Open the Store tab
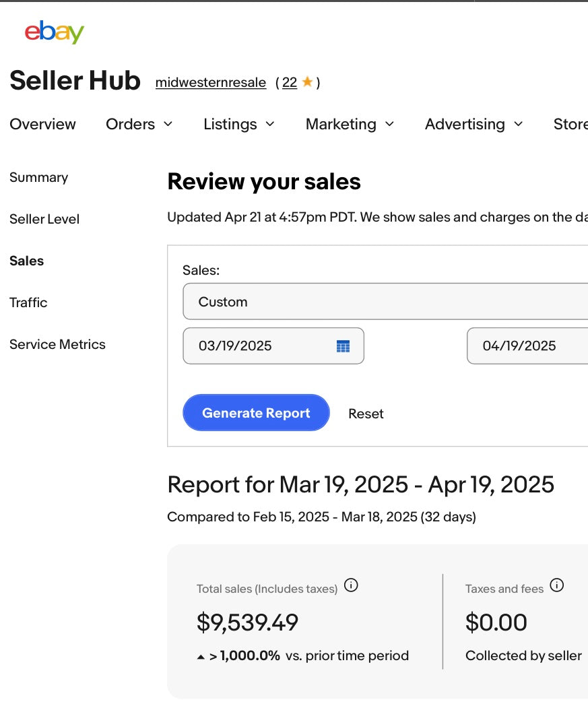 coord(571,124)
